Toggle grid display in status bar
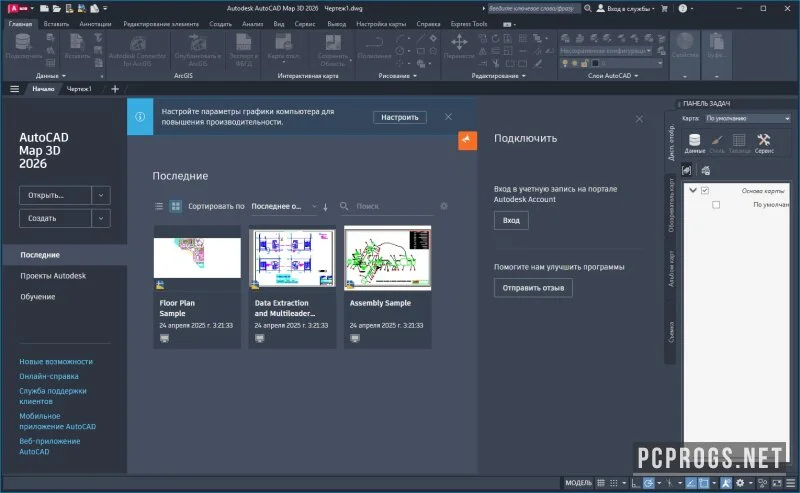This screenshot has height=493, width=800. tap(601, 483)
